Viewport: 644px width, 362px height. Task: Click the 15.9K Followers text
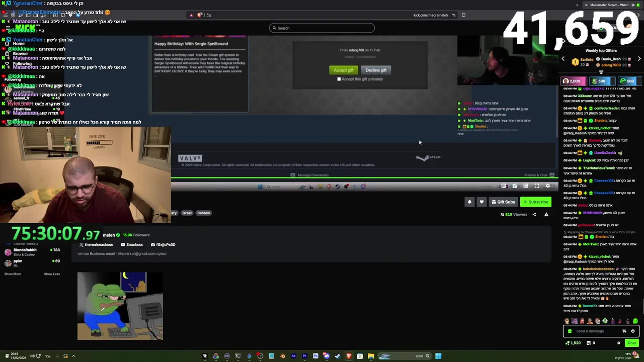(x=136, y=235)
